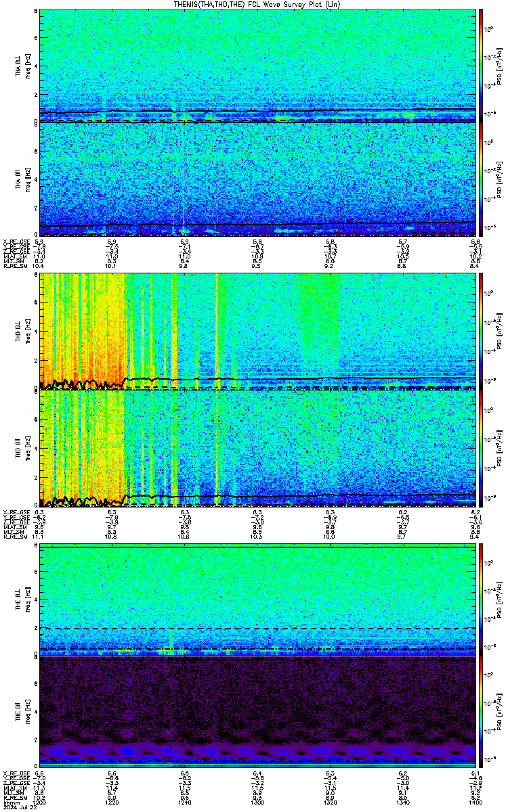Click the FGL Wave Survey Plot title
Viewport: 508px width, 812px height.
point(257,4)
